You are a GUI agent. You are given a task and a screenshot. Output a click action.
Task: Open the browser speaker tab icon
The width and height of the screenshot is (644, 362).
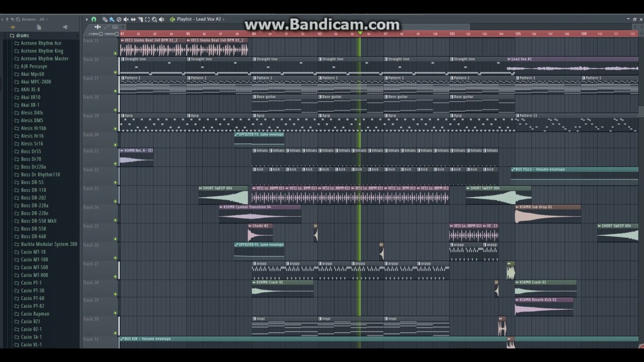tap(65, 27)
